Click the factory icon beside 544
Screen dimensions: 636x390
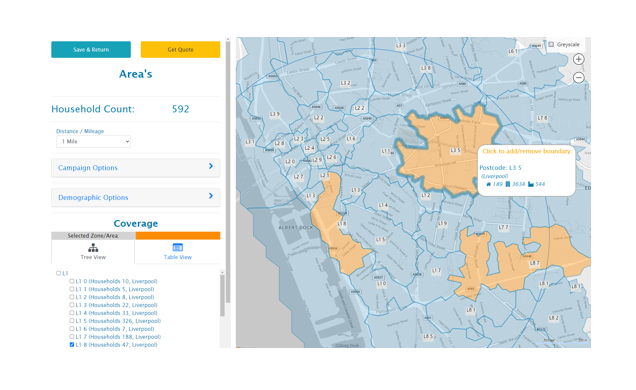click(531, 184)
